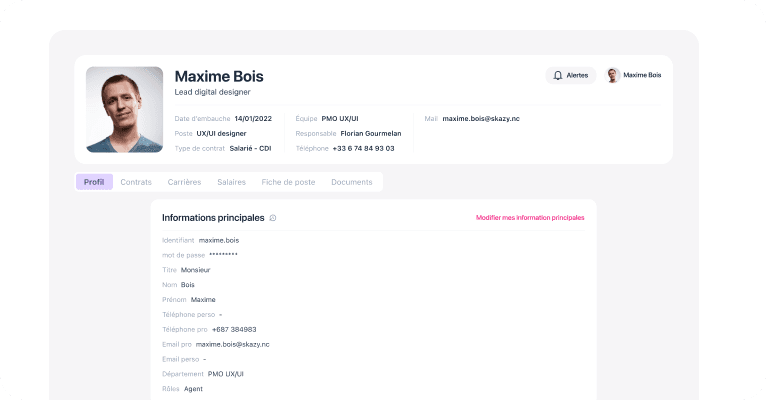Click the small user avatar at top right
The image size is (766, 400).
[x=612, y=75]
